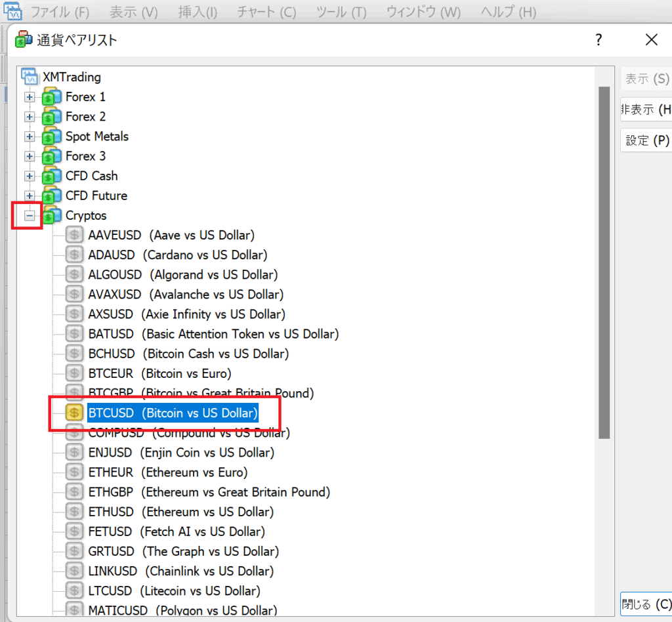Image resolution: width=672 pixels, height=622 pixels.
Task: Expand the Forex 3 tree node
Action: 30,156
